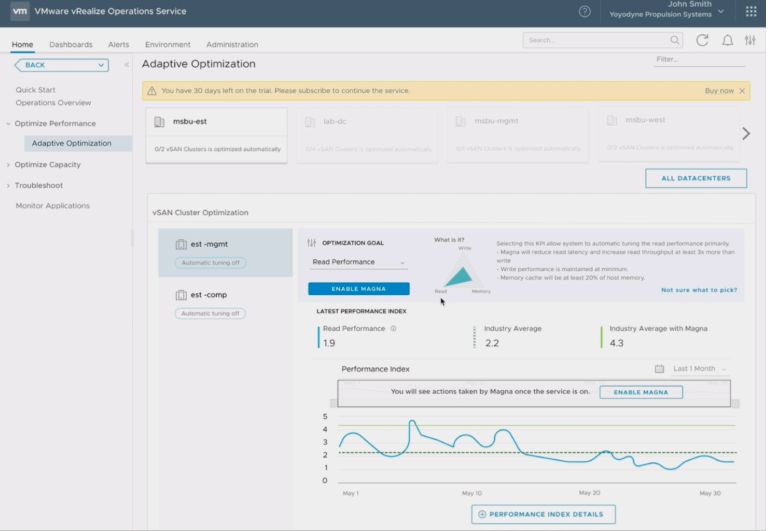Select the msbu-mgmt datacenter card

pos(518,135)
